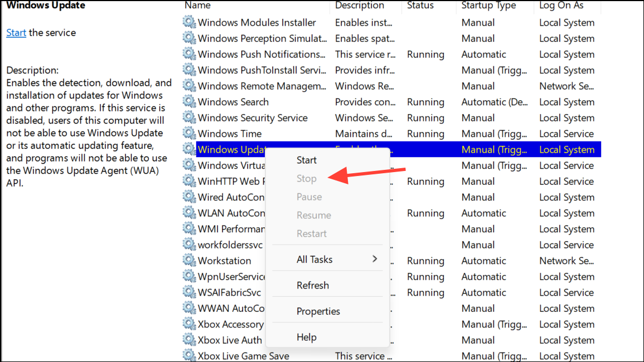Choose Refresh from the context menu
644x362 pixels.
[313, 285]
